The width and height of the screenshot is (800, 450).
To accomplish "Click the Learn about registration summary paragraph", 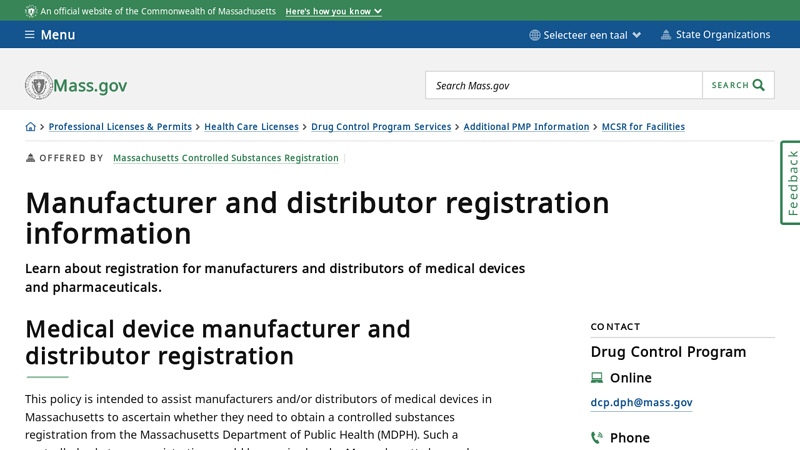I will coord(275,278).
